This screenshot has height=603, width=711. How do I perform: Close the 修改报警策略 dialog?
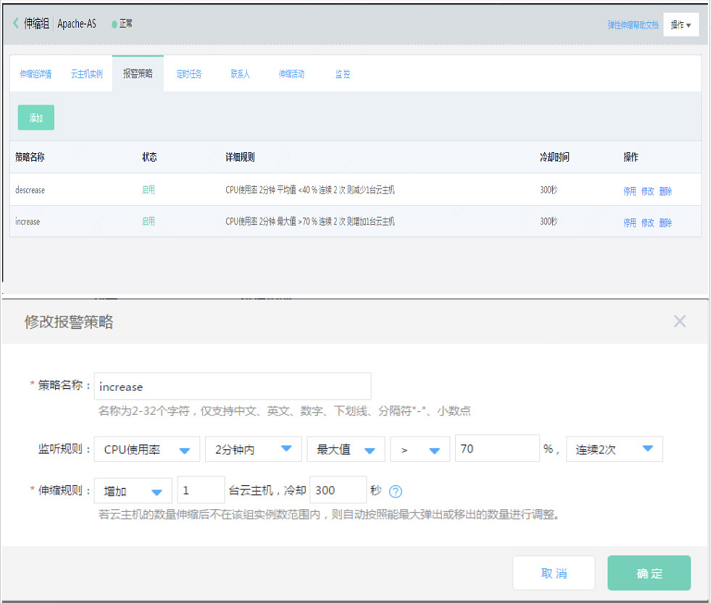(x=679, y=321)
